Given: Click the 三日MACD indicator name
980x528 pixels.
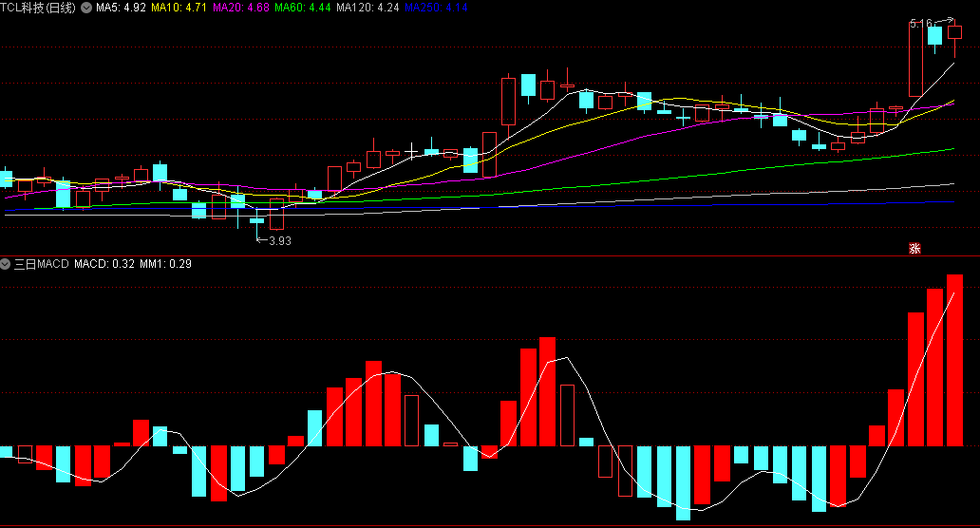Looking at the screenshot, I should (x=41, y=264).
